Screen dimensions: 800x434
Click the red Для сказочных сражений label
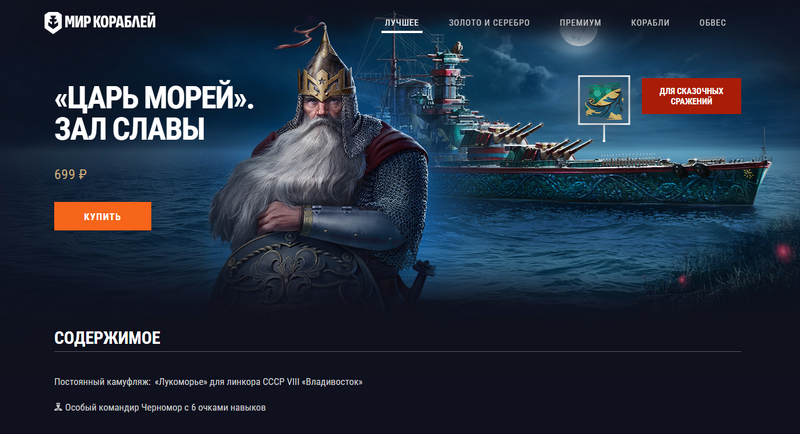point(691,96)
